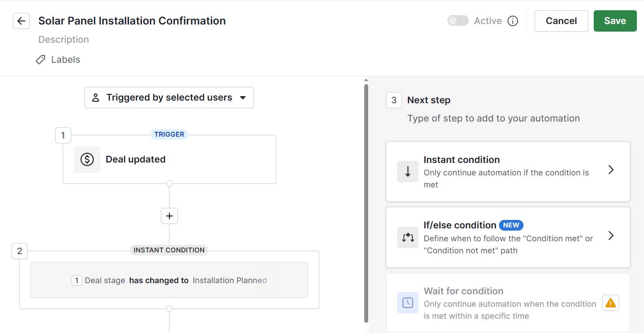Click the Wait for condition clock icon
The width and height of the screenshot is (644, 333).
tap(407, 303)
